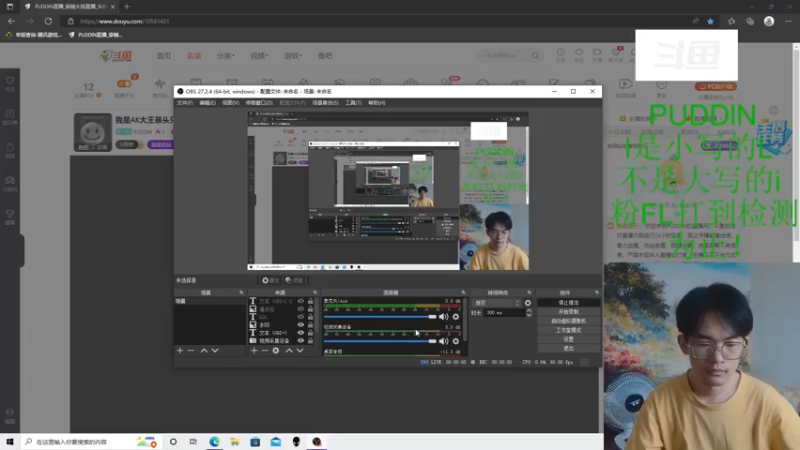Click the 设置 button in Controls
Screen dimensions: 800x450
tap(568, 339)
